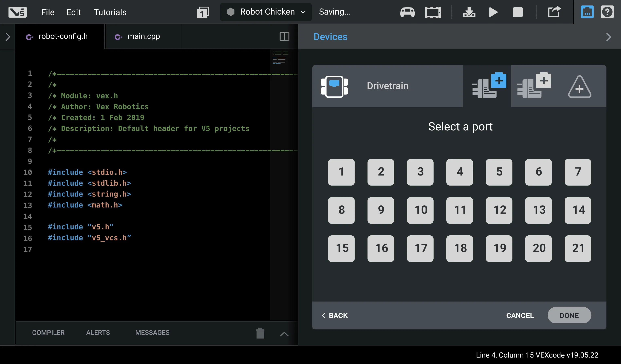Expand the left sidebar chevron
621x364 pixels.
[8, 37]
